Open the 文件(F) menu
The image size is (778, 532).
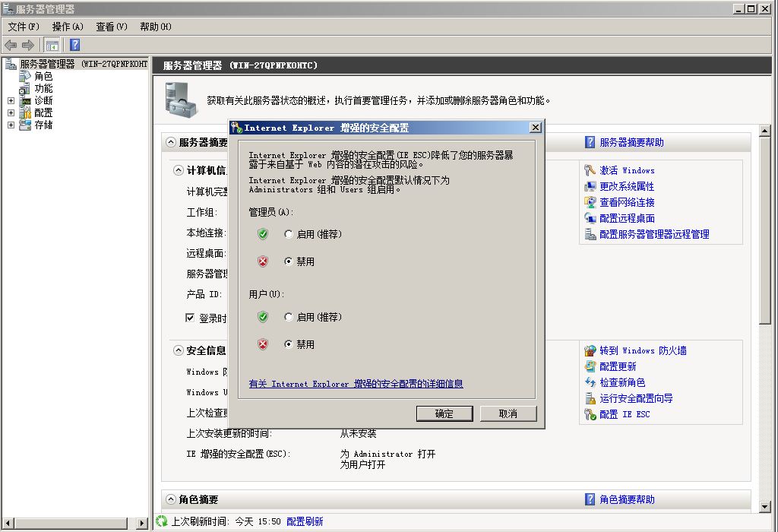tap(24, 27)
